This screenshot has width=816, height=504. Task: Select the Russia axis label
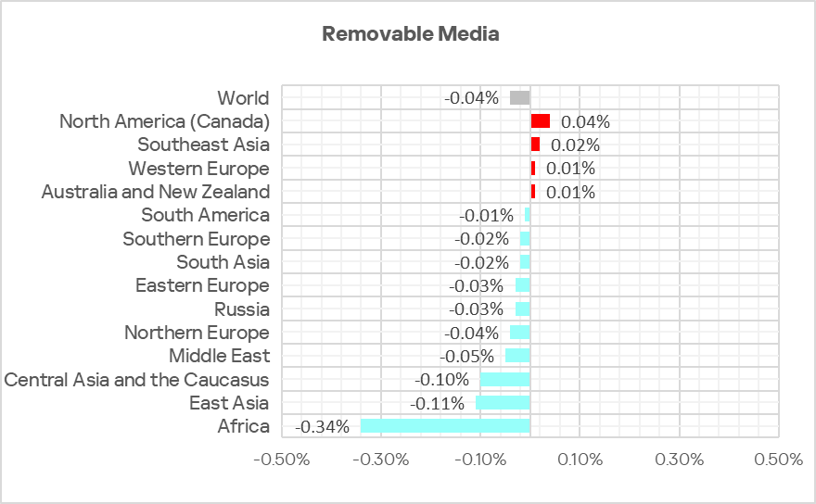(241, 309)
